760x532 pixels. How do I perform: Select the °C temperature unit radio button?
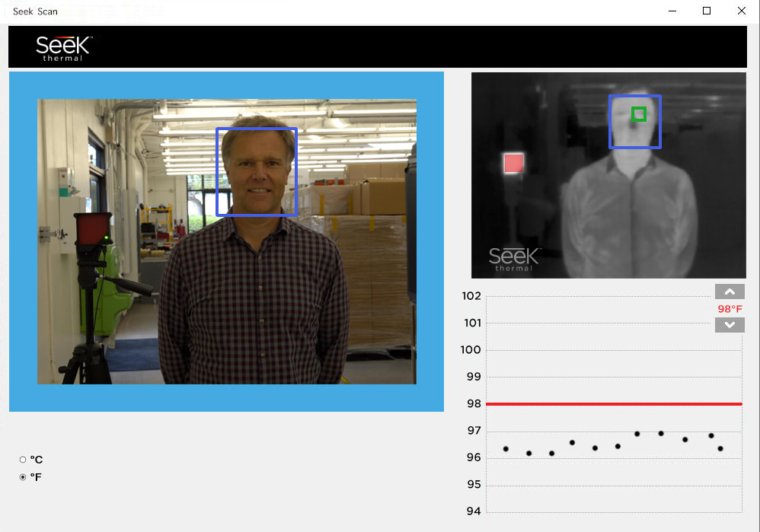tap(23, 460)
